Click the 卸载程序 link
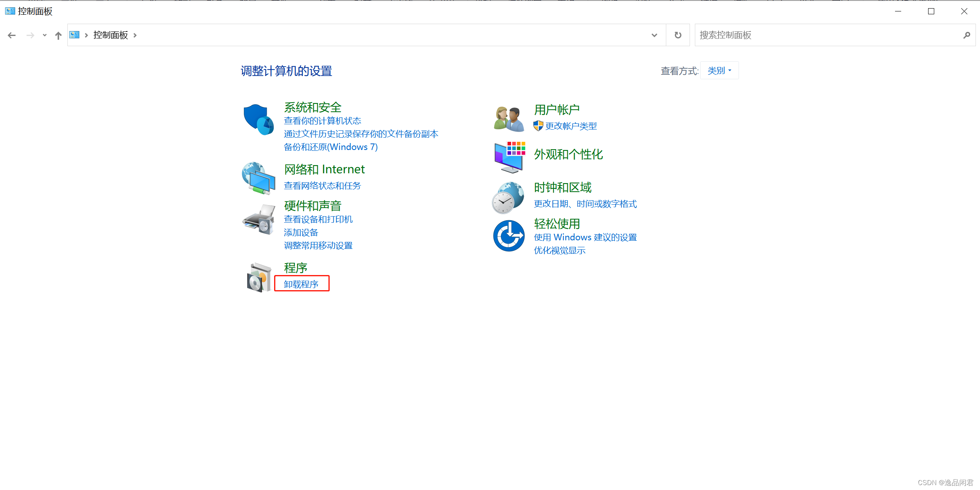 click(301, 284)
